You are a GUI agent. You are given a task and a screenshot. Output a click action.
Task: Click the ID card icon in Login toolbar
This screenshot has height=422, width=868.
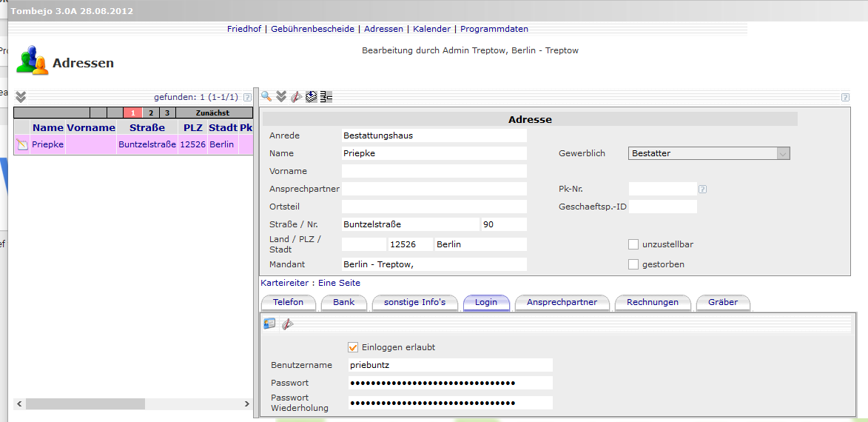pos(270,324)
